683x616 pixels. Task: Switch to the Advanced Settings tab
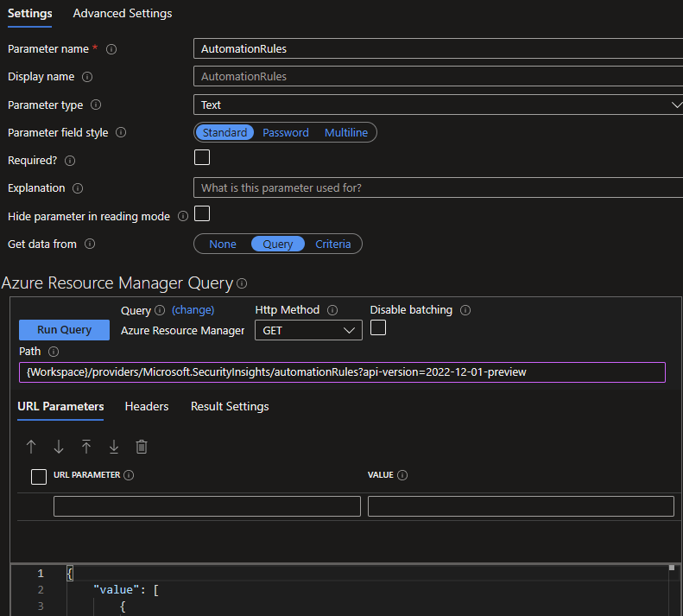[123, 14]
